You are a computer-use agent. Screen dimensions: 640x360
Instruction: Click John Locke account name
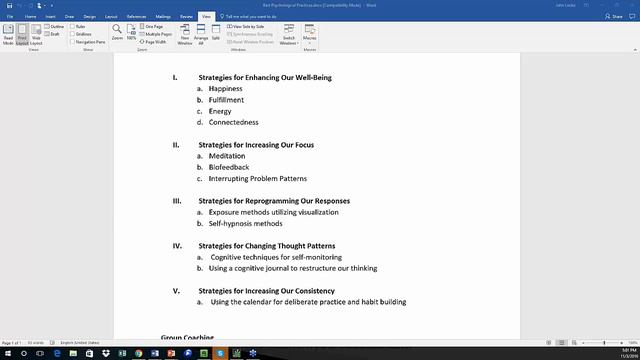click(x=565, y=5)
